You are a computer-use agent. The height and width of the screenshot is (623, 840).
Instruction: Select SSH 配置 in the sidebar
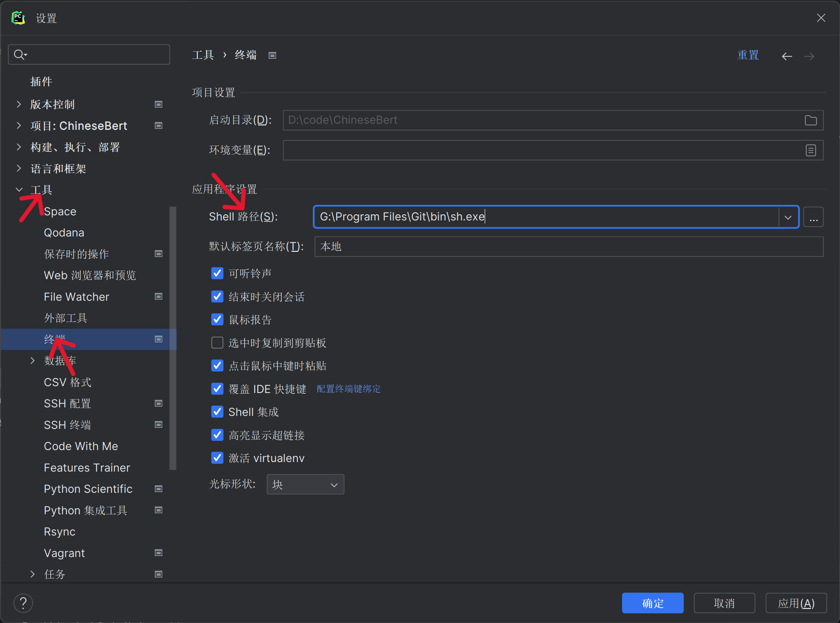point(67,404)
